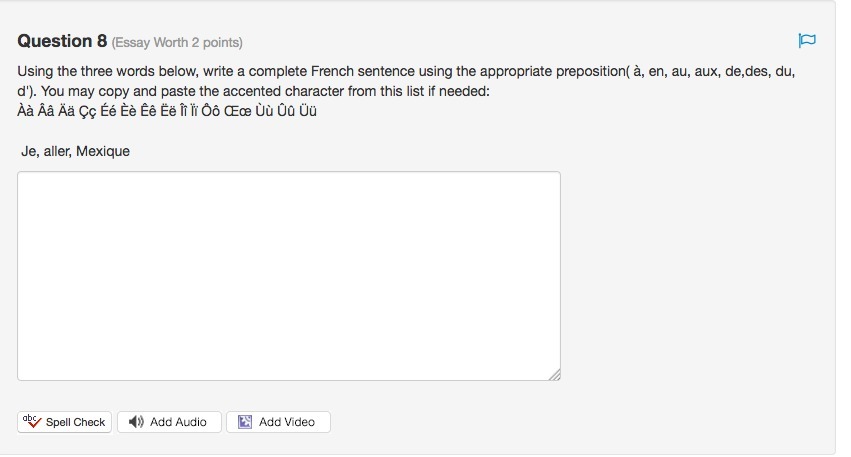Click the Question 8 heading

click(62, 41)
